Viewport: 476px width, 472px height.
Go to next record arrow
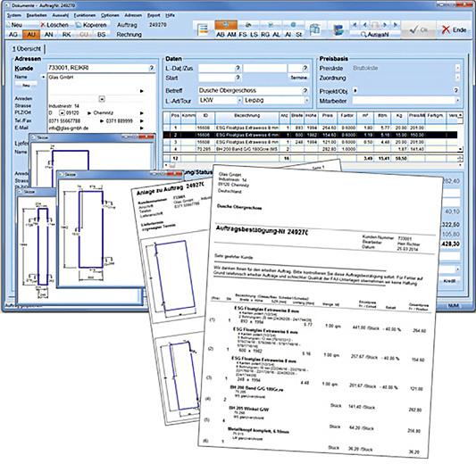(x=385, y=25)
